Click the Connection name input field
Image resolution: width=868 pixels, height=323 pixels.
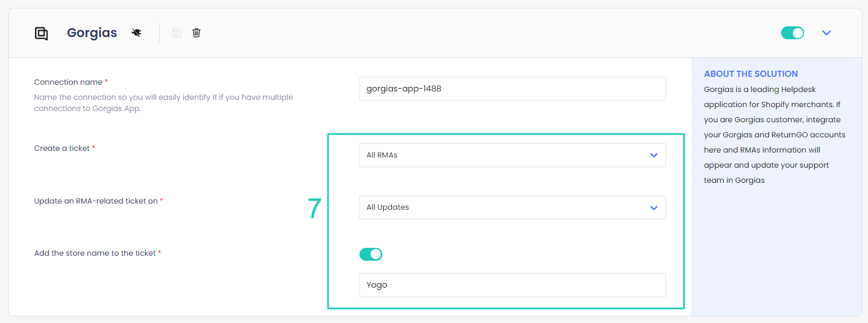512,89
